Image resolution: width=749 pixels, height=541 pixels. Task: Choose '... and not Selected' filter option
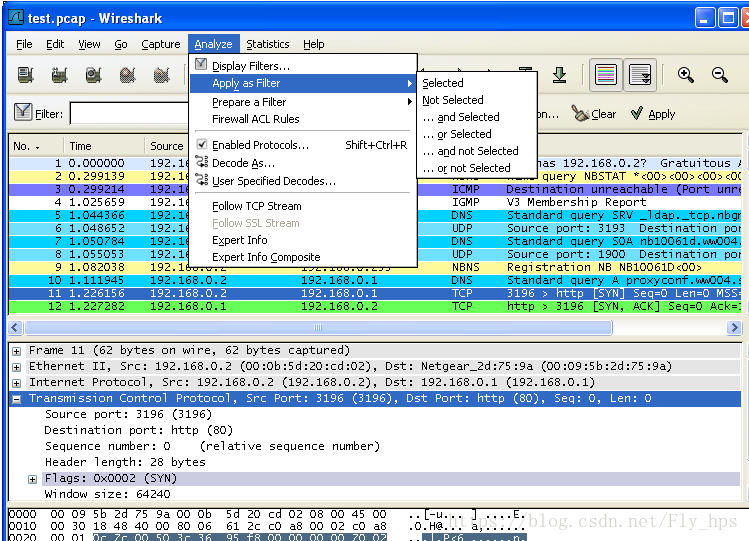477,151
